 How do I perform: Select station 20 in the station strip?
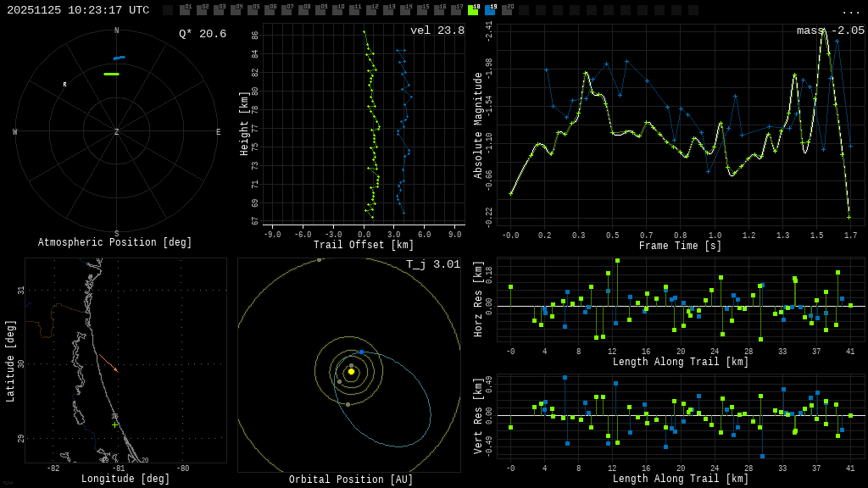click(507, 10)
